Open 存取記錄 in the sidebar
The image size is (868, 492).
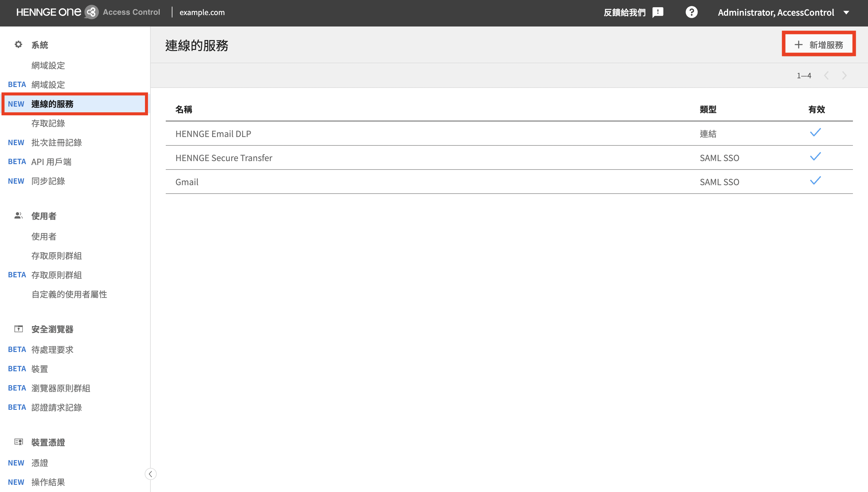coord(48,123)
